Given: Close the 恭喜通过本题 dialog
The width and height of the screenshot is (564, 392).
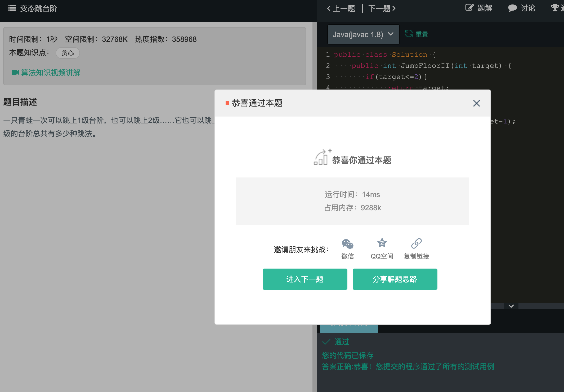Looking at the screenshot, I should coord(476,103).
